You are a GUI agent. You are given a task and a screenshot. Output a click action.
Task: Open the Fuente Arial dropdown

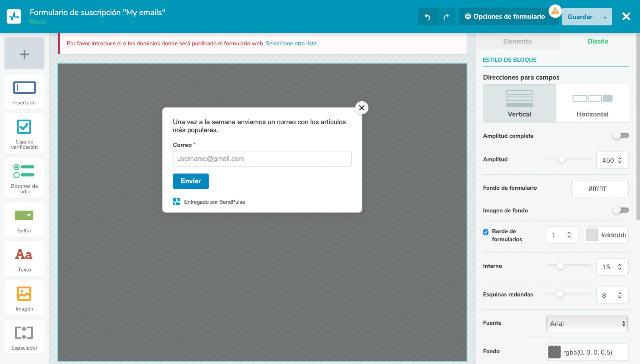pyautogui.click(x=587, y=324)
